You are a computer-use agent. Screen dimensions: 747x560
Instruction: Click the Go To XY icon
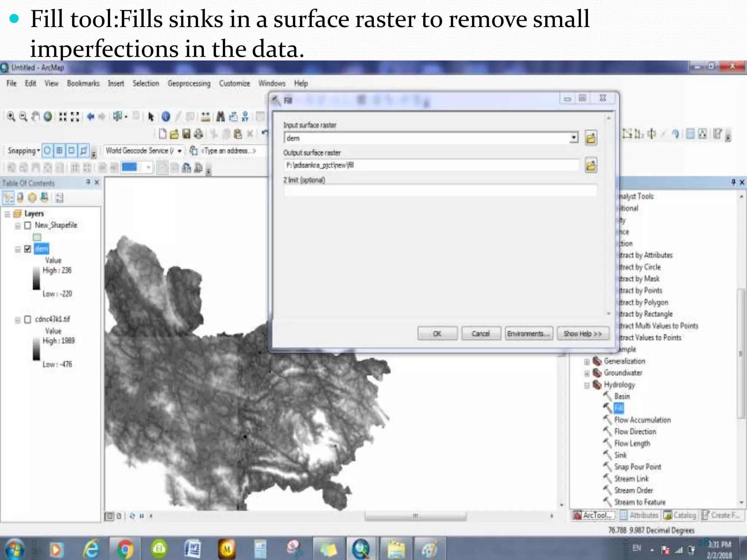[245, 117]
